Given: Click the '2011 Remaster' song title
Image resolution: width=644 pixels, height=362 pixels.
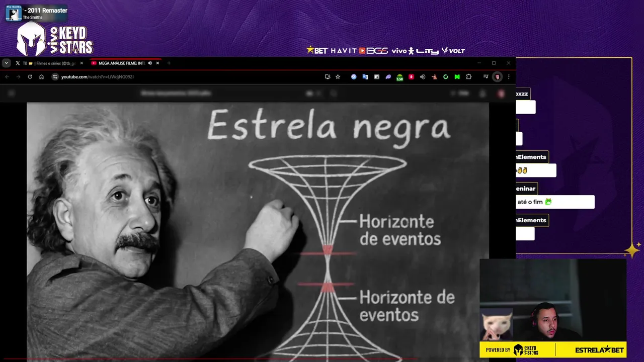Looking at the screenshot, I should (x=45, y=11).
